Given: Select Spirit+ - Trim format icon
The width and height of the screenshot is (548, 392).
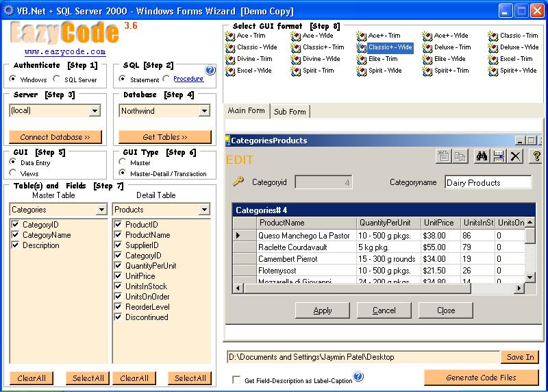Looking at the screenshot, I should tap(427, 71).
